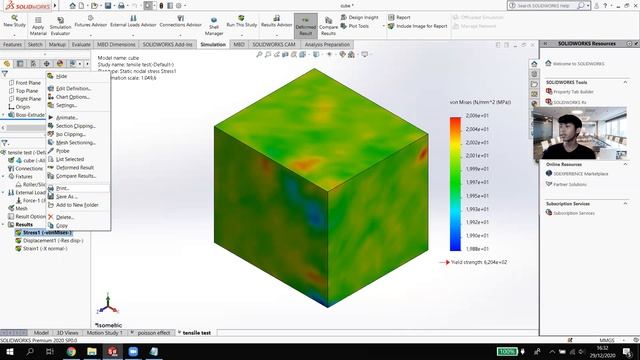
Task: Open External Loads Advisor
Action: [x=133, y=21]
